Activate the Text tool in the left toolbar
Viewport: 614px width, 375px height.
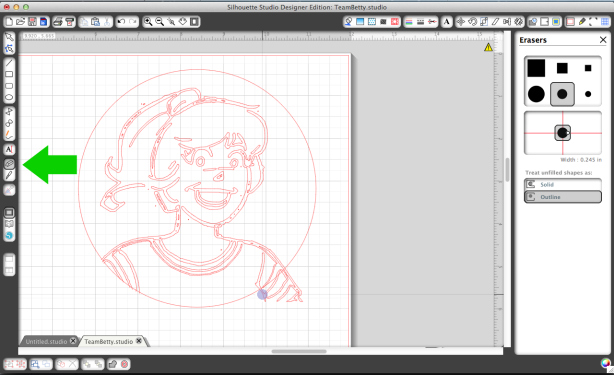click(9, 150)
